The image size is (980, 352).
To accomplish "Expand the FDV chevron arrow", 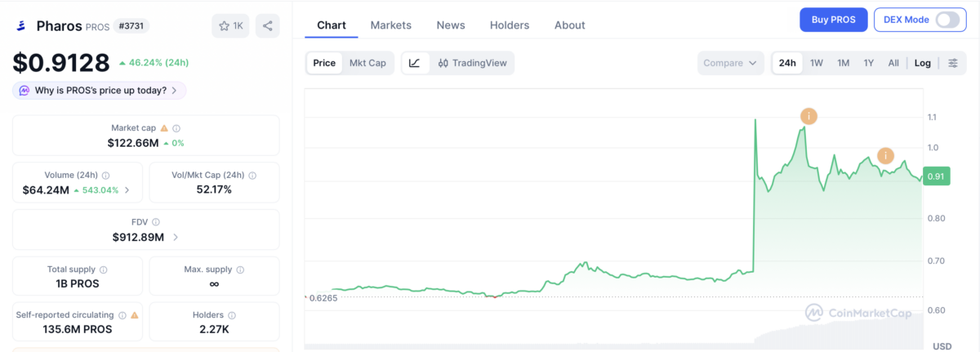I will (x=176, y=238).
